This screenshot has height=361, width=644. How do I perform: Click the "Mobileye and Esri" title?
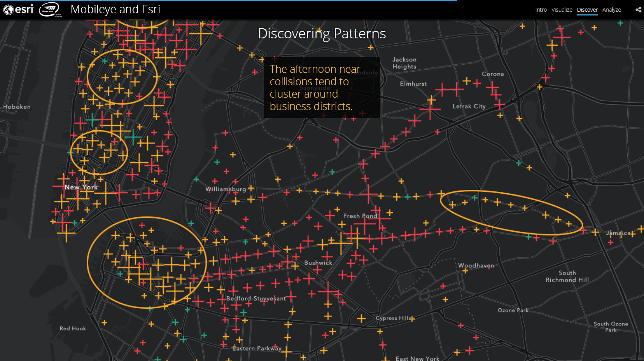point(115,9)
